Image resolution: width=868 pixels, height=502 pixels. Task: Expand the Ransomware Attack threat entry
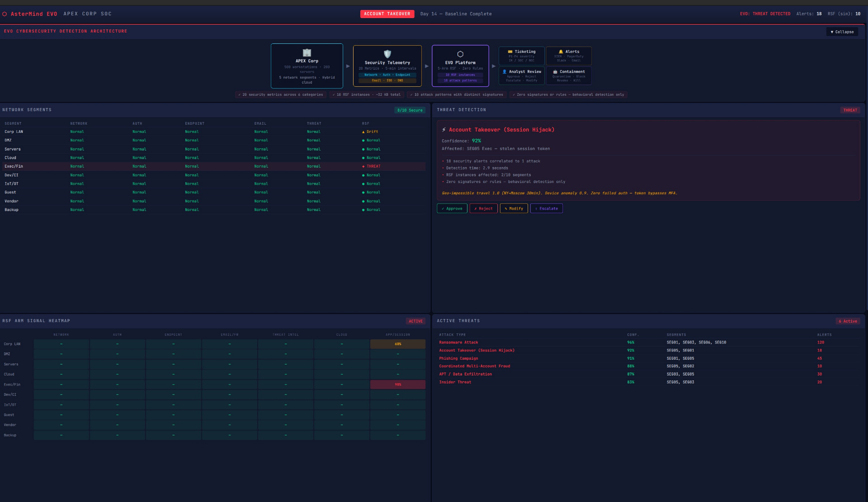[458, 342]
